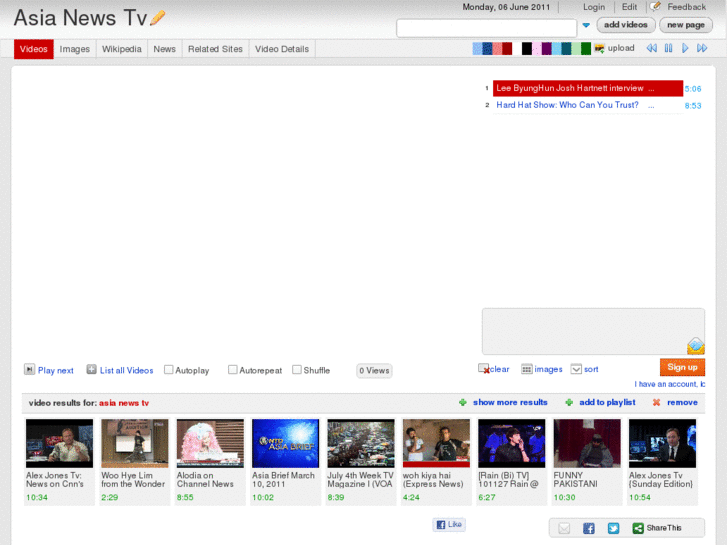Open the FUNNY PAKISTANI video thumbnail
Screen dimensions: 727x545
coord(587,443)
